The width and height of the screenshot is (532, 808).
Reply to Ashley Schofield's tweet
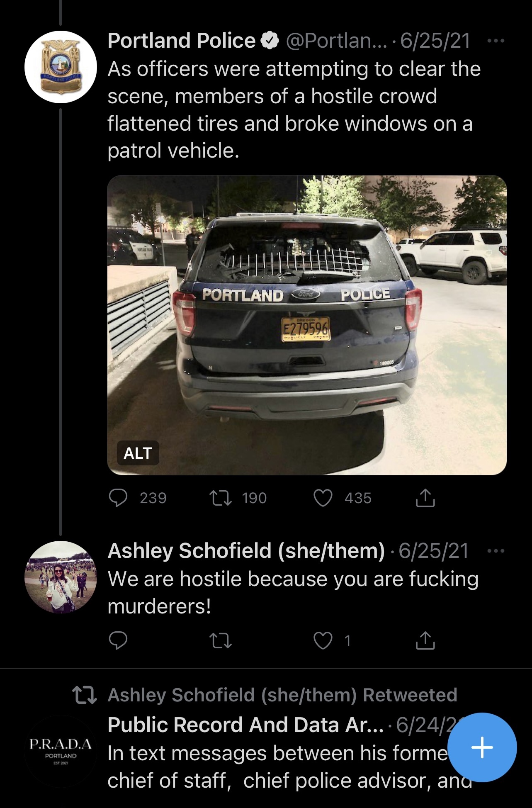[x=118, y=641]
